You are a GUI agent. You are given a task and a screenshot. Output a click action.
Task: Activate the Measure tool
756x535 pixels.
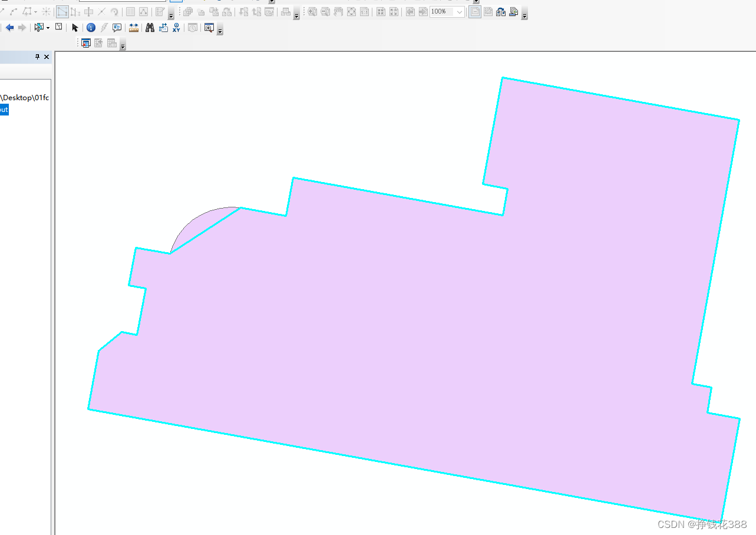(x=134, y=27)
